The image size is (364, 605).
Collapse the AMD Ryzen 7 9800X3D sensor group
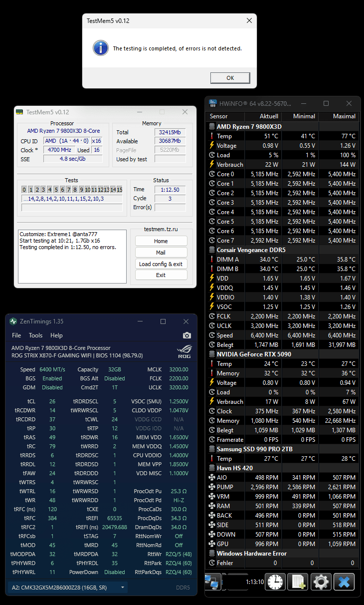282,126
